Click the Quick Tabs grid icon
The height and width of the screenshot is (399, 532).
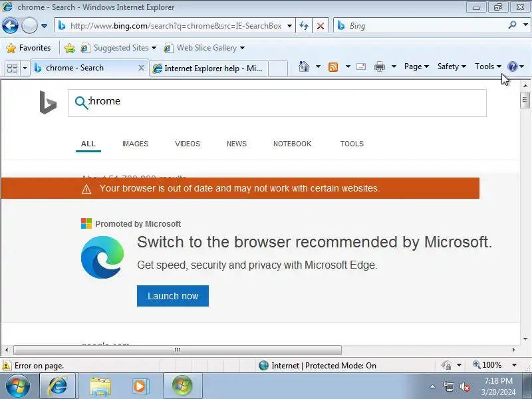click(13, 68)
